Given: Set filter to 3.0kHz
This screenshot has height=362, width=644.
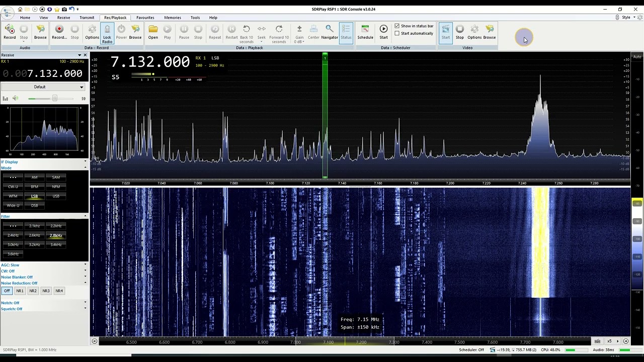Looking at the screenshot, I should (x=13, y=244).
